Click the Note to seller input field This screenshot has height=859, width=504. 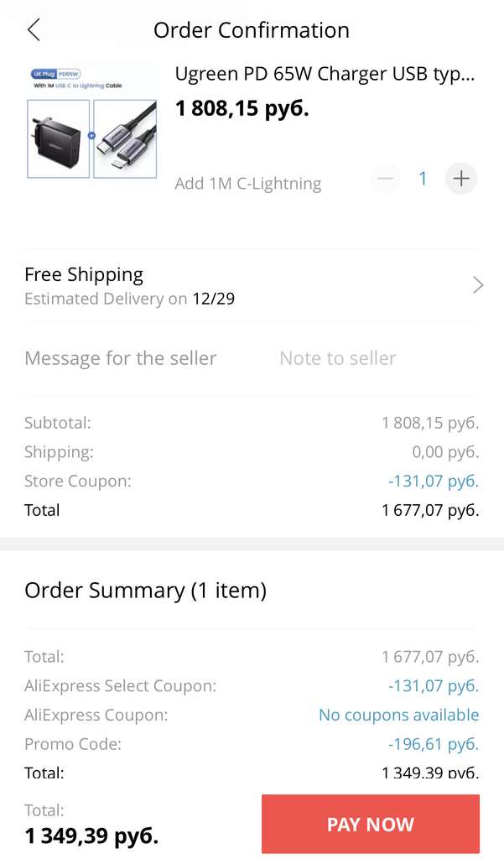coord(337,358)
